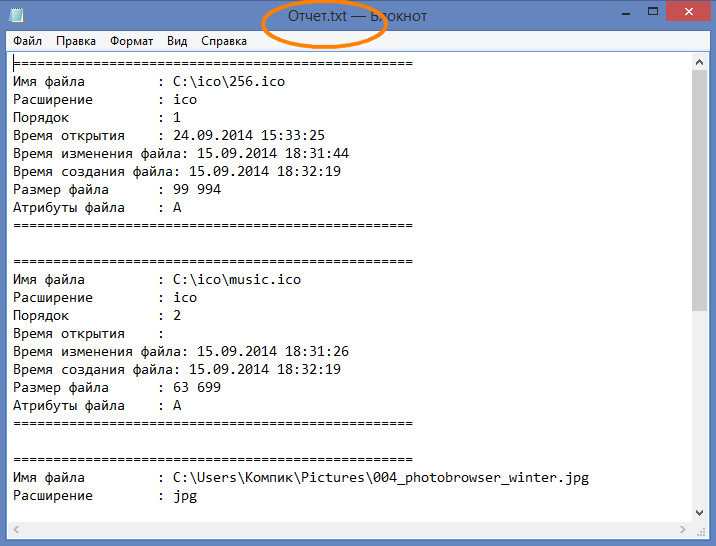Screen dimensions: 716x546
Task: Click the vertical scrollbar up arrow
Action: click(699, 63)
